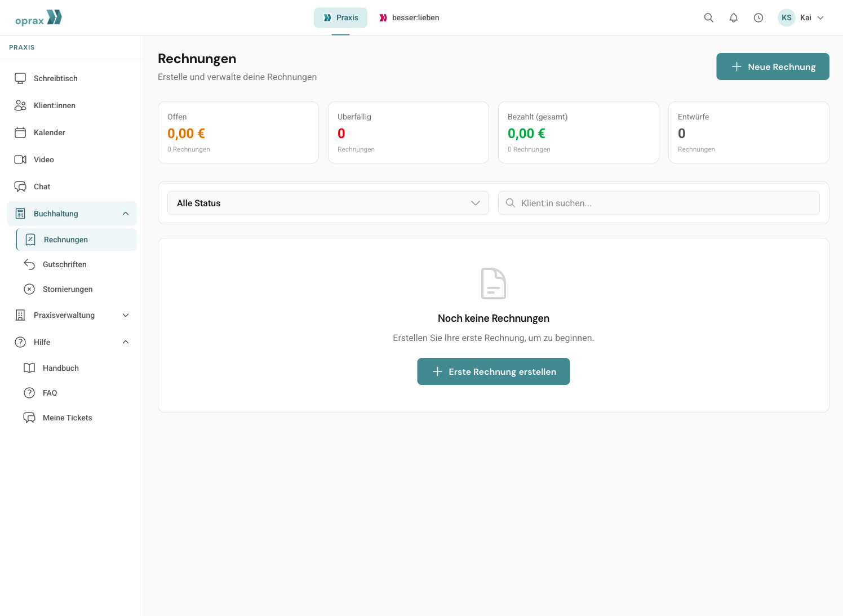Open Kalender in sidebar

pos(72,132)
